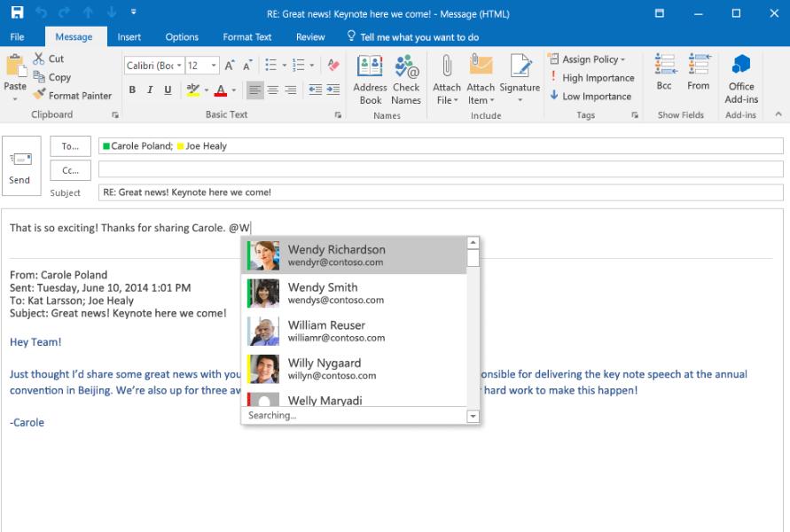790x532 pixels.
Task: Switch to the Options tab
Action: 182,36
